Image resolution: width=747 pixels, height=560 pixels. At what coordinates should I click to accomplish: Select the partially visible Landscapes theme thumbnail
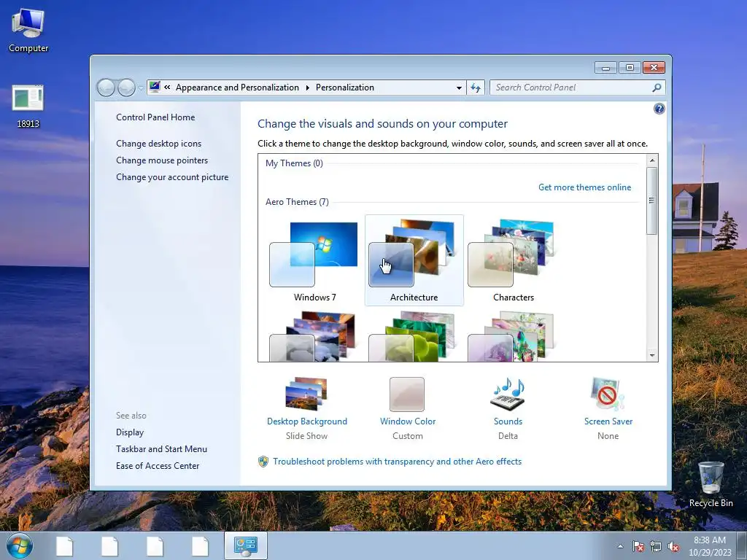(314, 337)
